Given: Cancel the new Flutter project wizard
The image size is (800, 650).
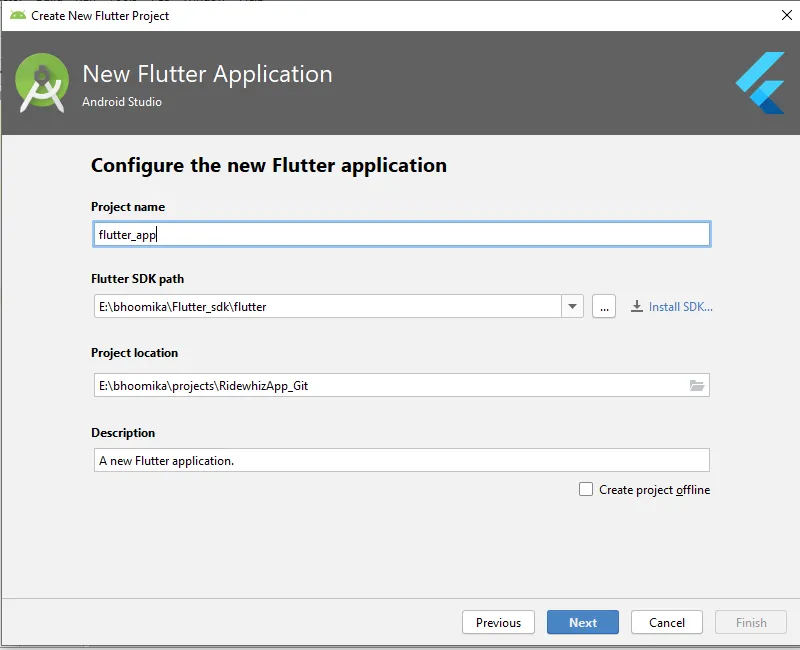Looking at the screenshot, I should pyautogui.click(x=667, y=622).
